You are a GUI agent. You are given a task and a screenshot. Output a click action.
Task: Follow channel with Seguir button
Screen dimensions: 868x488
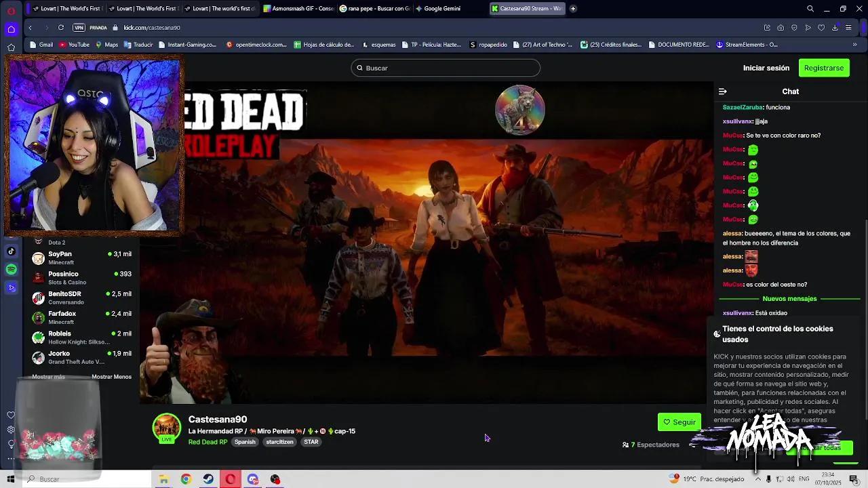(679, 422)
